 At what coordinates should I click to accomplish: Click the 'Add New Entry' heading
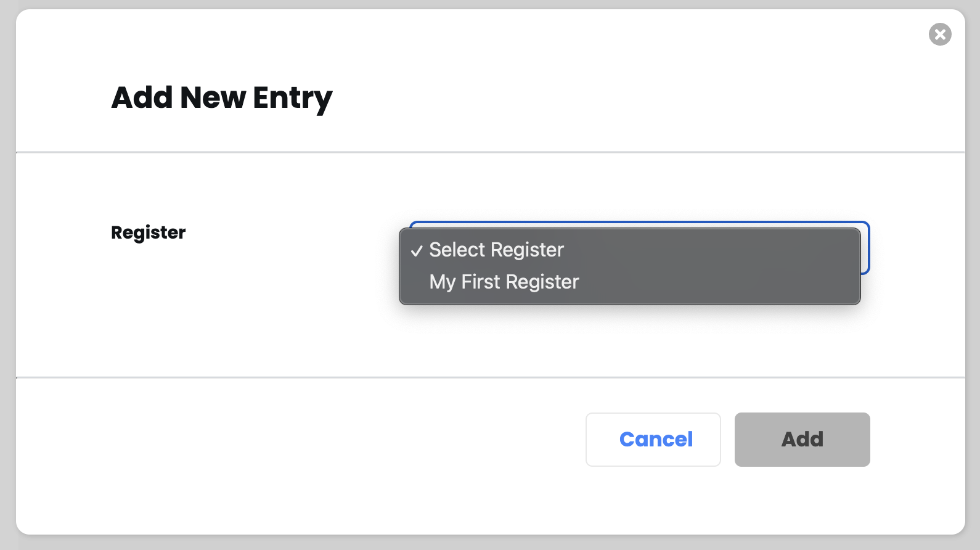pos(221,97)
